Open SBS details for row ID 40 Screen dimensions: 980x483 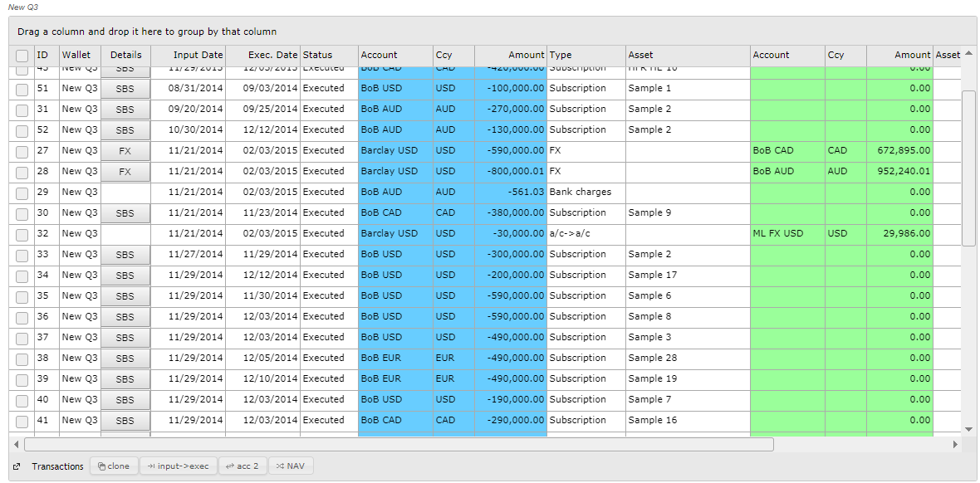[x=125, y=399]
